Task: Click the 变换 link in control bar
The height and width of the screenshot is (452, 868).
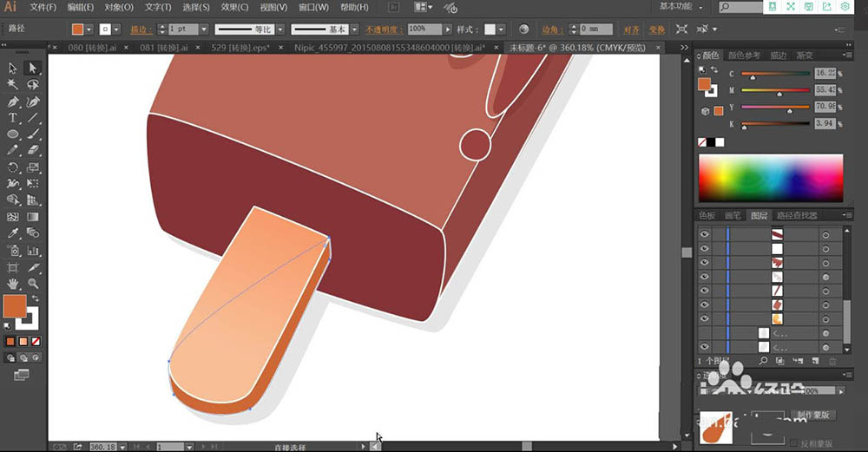Action: [x=656, y=29]
